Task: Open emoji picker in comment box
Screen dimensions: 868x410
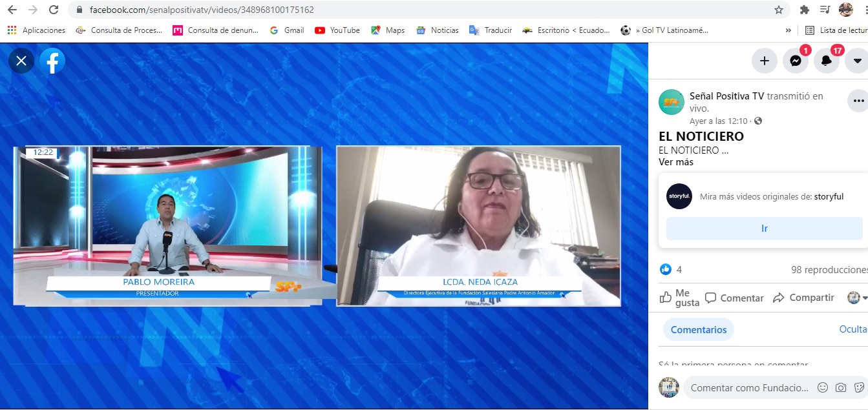Action: pyautogui.click(x=823, y=387)
